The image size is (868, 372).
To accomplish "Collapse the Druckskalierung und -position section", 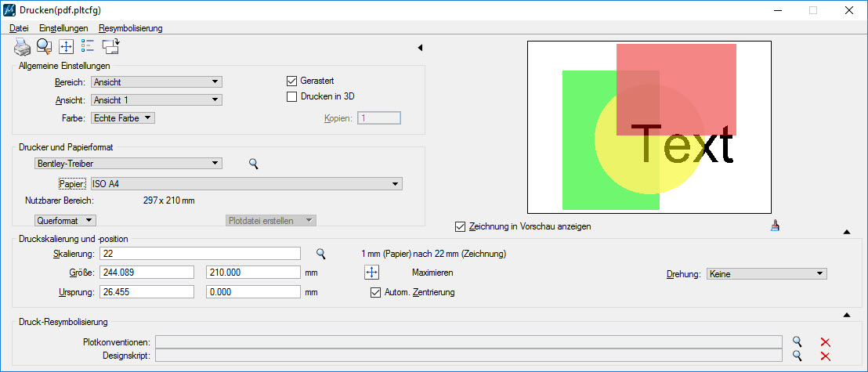I will [x=846, y=233].
